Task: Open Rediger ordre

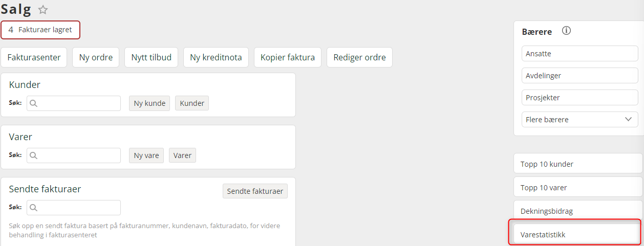Action: point(359,57)
